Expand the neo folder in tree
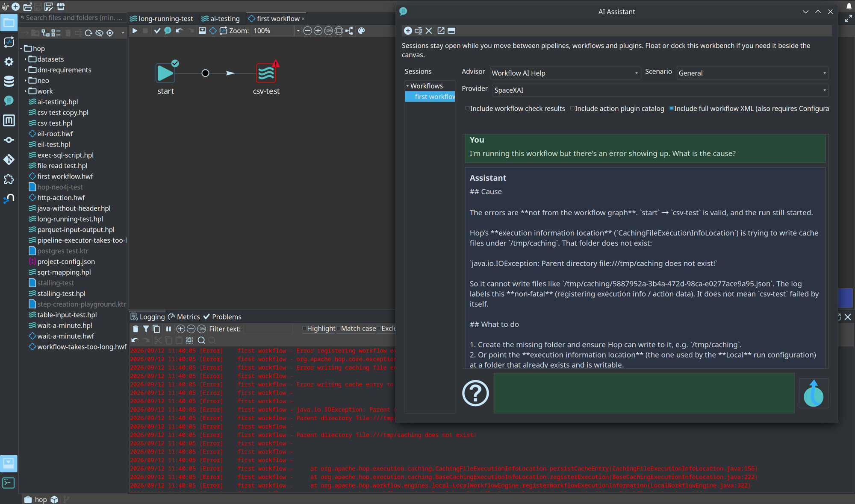Viewport: 855px width, 504px height. [26, 81]
